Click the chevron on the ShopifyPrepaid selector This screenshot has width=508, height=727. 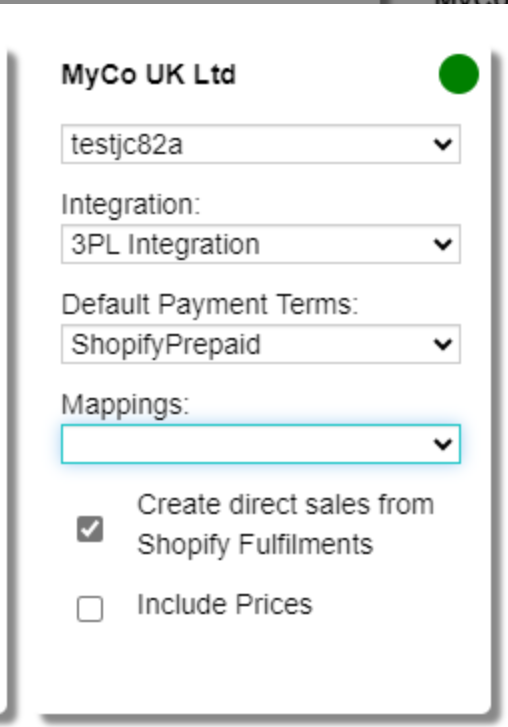[x=443, y=344]
